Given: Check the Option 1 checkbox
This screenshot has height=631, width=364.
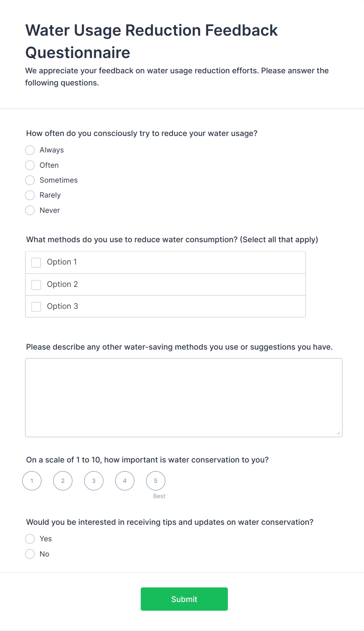Looking at the screenshot, I should (x=36, y=263).
